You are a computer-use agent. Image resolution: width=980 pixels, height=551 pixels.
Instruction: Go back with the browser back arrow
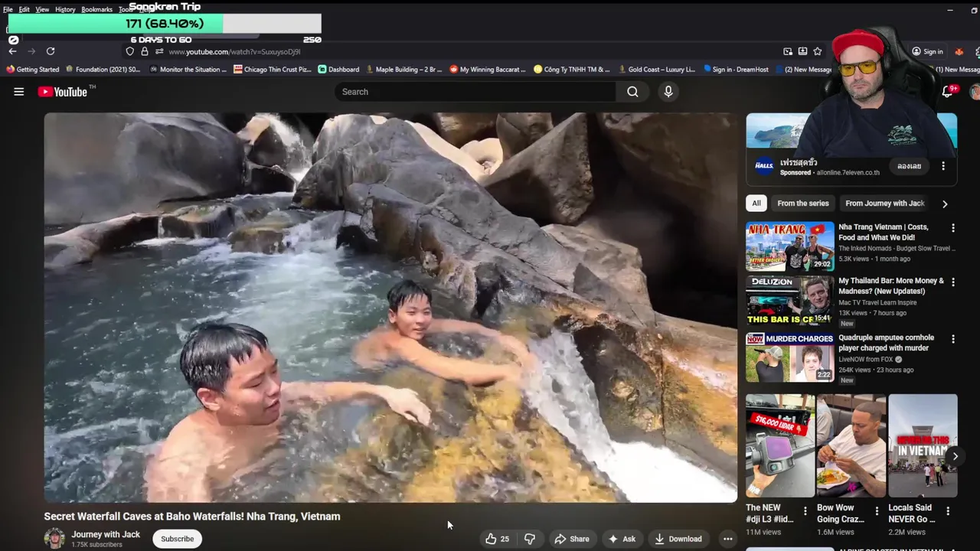13,51
